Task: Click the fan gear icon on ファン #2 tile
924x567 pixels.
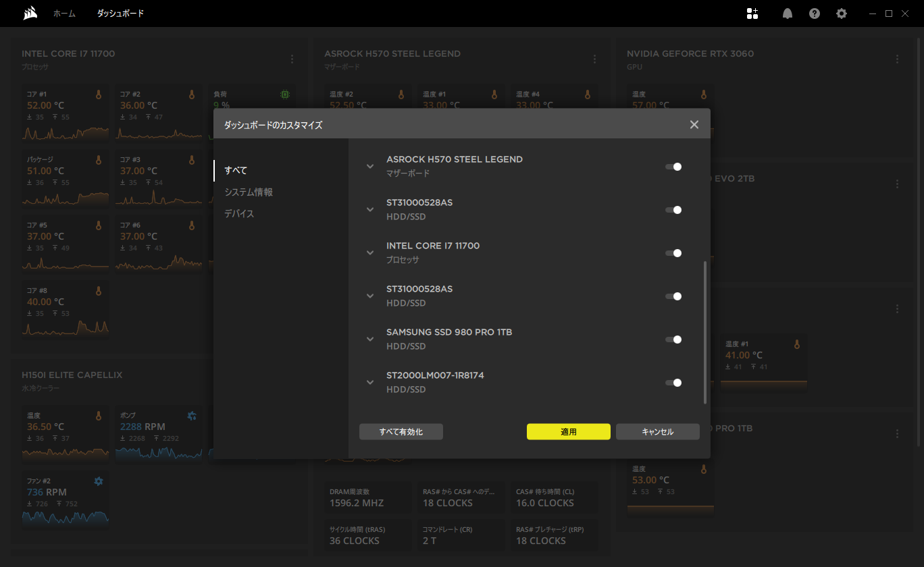Action: coord(99,481)
